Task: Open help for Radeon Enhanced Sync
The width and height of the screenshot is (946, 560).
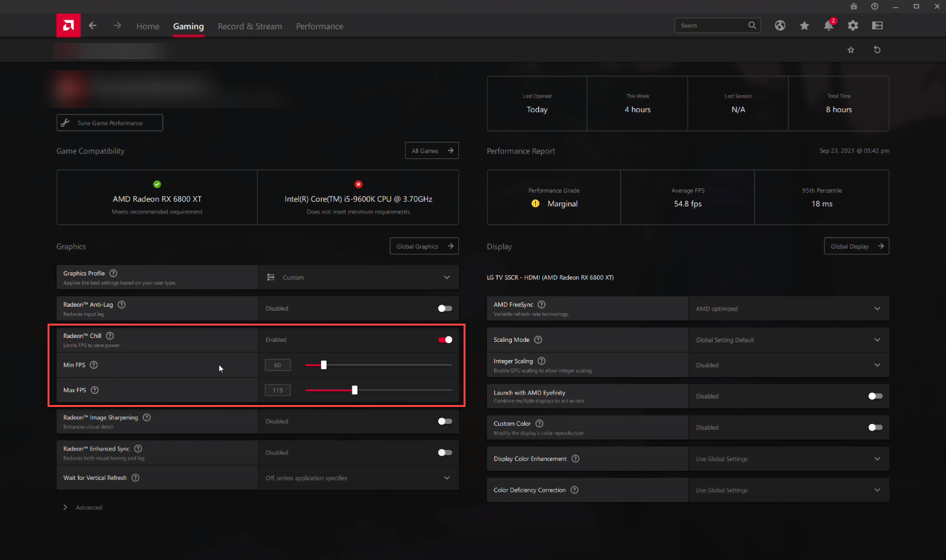Action: 138,449
